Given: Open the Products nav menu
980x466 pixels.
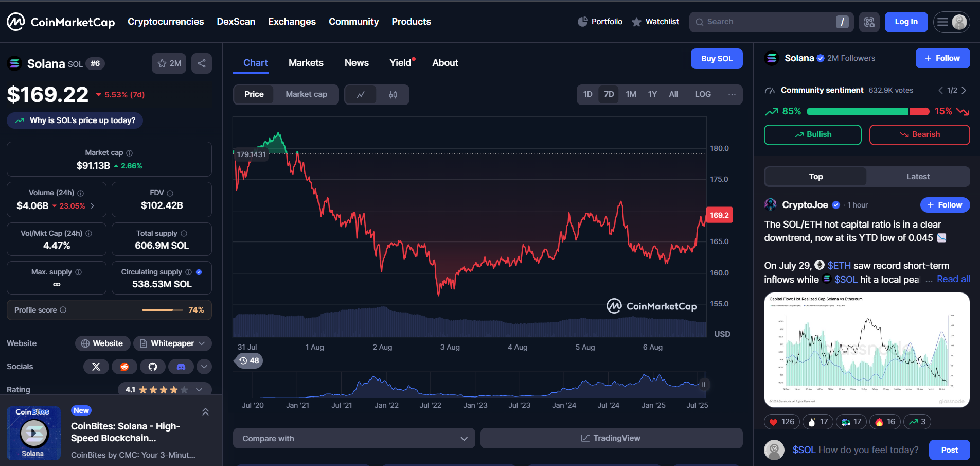Looking at the screenshot, I should [412, 22].
